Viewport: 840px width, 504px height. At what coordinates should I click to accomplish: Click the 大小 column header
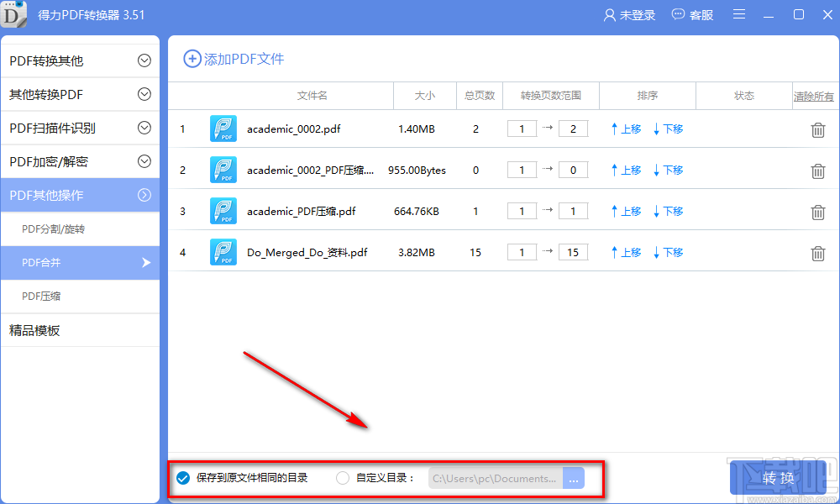tap(425, 95)
